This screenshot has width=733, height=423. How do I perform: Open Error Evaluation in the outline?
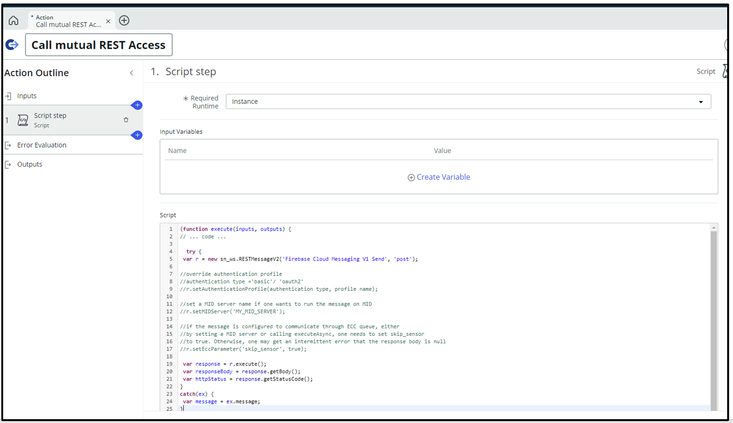pos(42,145)
